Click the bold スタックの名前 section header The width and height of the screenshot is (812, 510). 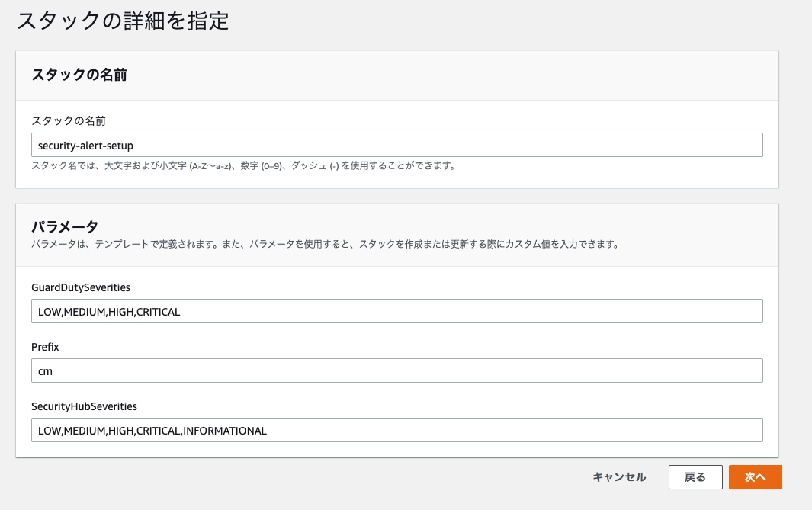[79, 75]
